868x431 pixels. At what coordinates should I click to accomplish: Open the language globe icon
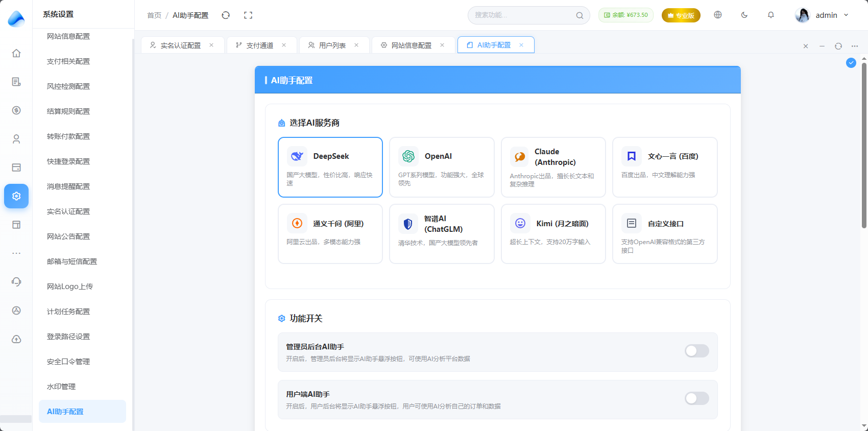[718, 15]
